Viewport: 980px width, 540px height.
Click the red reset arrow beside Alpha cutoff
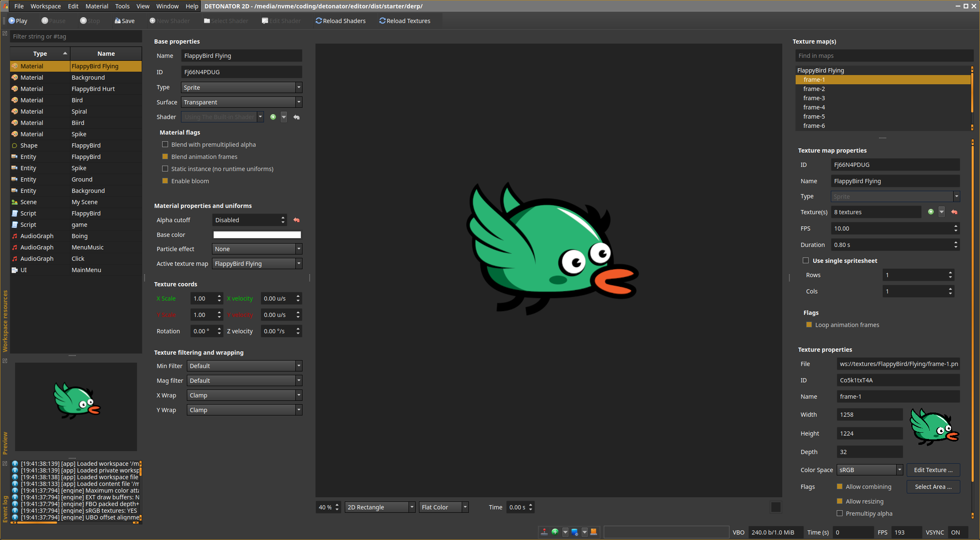click(x=297, y=220)
